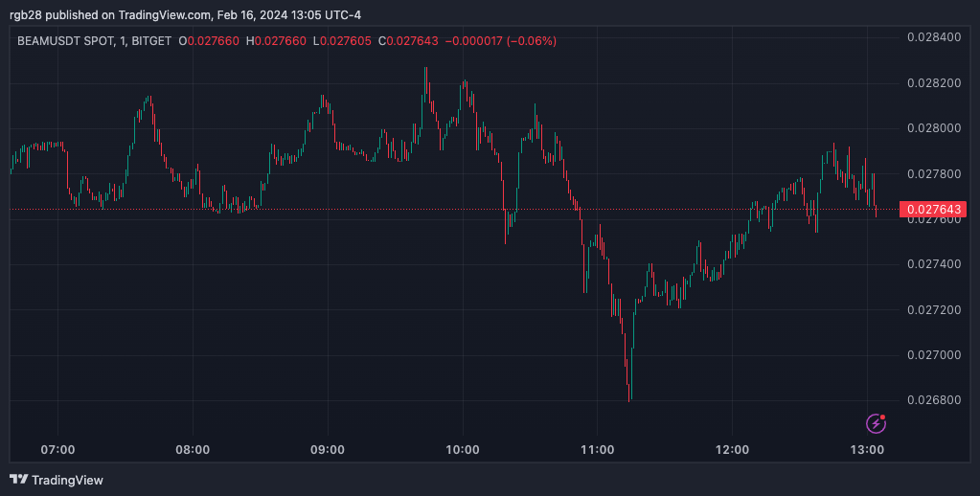The image size is (980, 496).
Task: Click the open value O0.027660
Action: (x=209, y=41)
